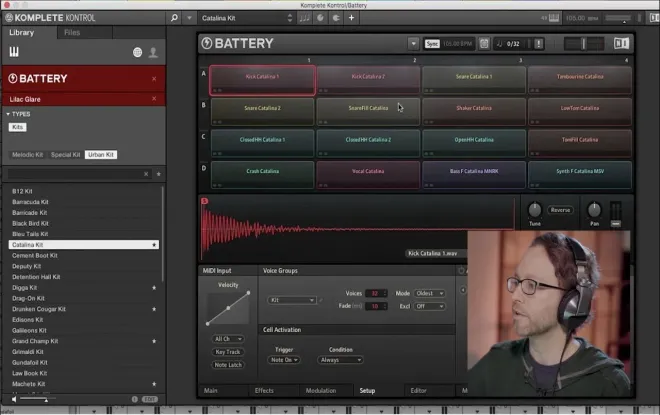Toggle the Kits type tag

click(18, 127)
